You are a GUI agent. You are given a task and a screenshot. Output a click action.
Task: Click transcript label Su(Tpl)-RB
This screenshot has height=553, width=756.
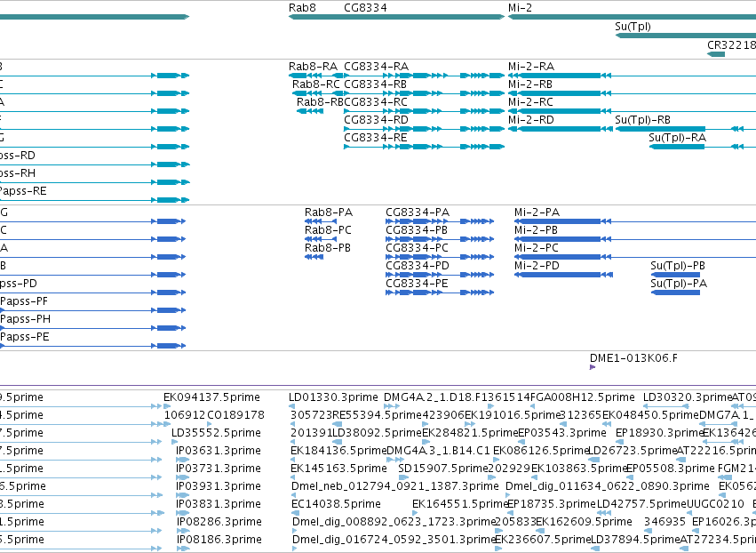click(643, 120)
